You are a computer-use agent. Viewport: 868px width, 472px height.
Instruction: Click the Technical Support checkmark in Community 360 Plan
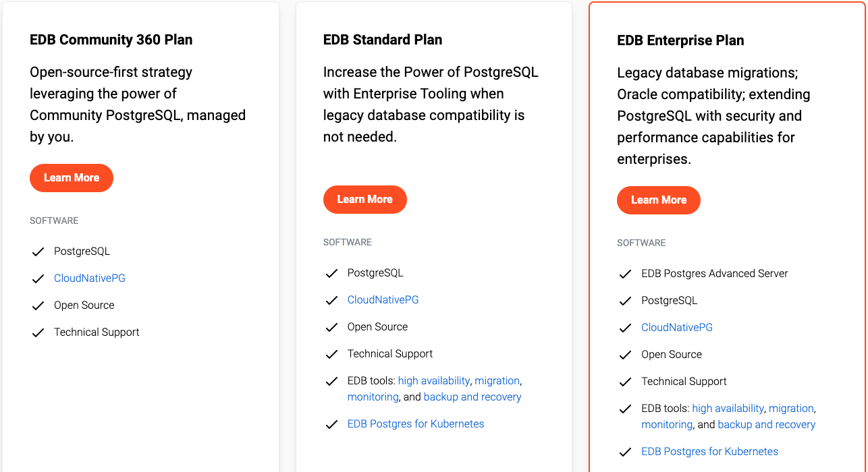pos(38,332)
